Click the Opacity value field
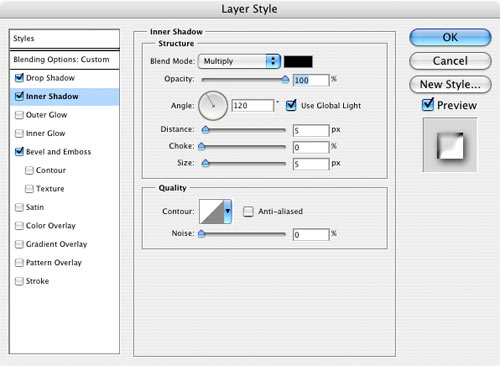This screenshot has height=366, width=500. (x=311, y=80)
